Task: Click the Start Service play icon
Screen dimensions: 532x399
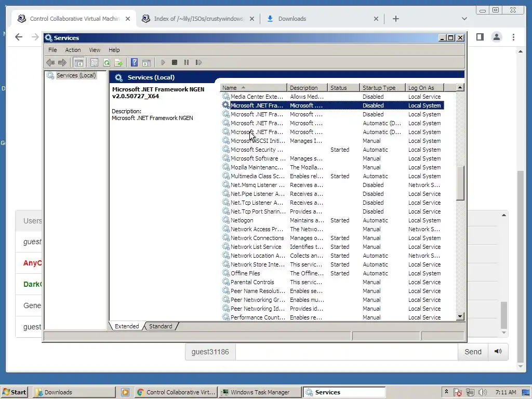Action: click(163, 62)
